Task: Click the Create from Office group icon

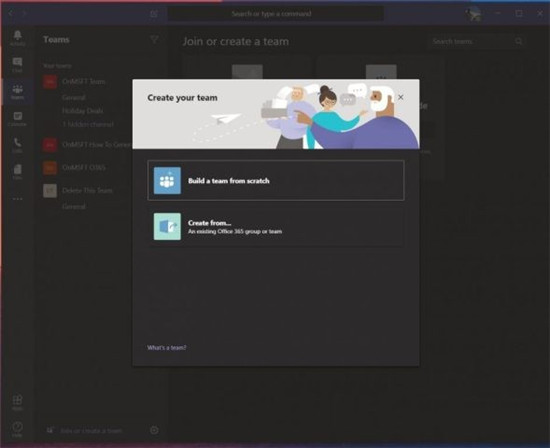Action: pos(167,227)
